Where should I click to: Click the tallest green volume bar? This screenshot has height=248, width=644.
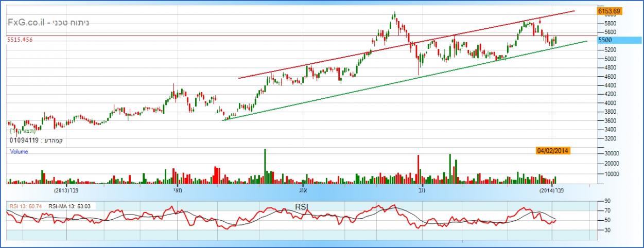pyautogui.click(x=265, y=166)
